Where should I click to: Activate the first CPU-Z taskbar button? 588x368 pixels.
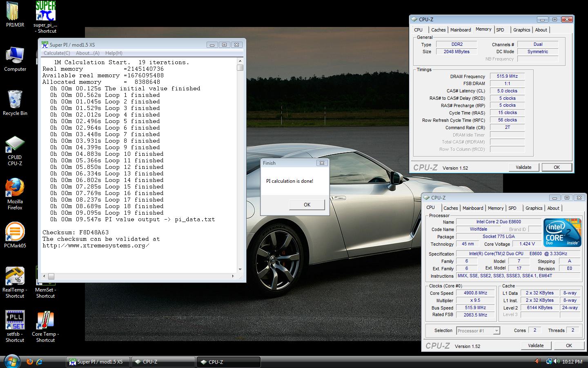163,362
